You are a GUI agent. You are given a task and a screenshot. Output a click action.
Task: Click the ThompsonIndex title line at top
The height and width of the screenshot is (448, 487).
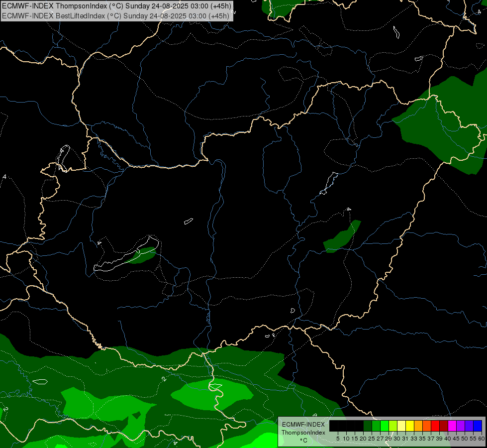(x=116, y=6)
